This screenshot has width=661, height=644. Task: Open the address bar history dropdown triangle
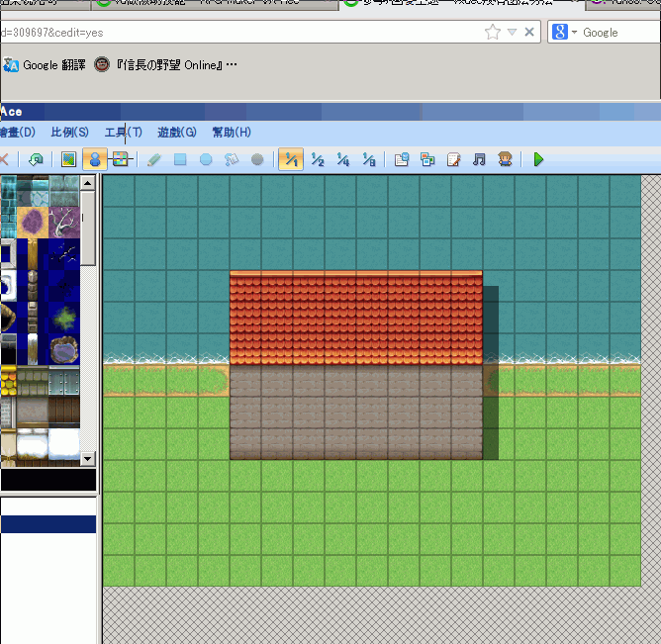point(512,32)
